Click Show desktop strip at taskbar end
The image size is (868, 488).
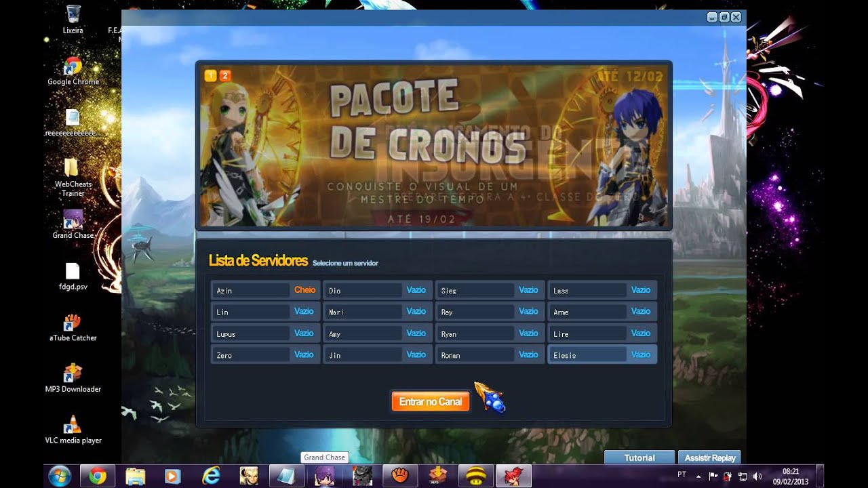click(x=821, y=476)
